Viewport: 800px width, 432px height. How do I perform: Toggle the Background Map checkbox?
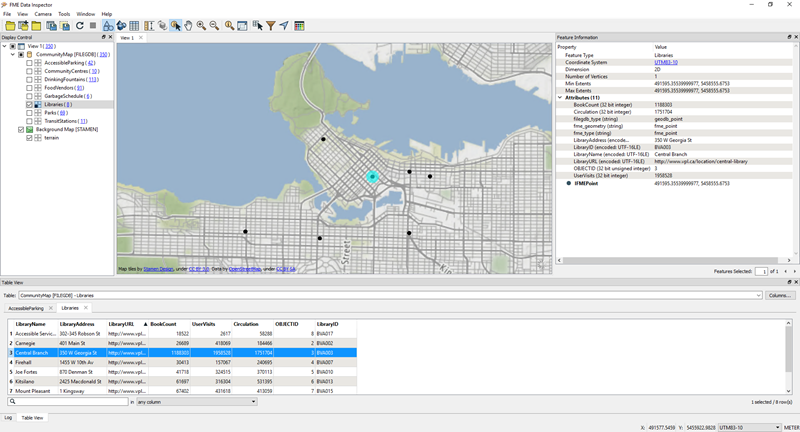point(21,129)
